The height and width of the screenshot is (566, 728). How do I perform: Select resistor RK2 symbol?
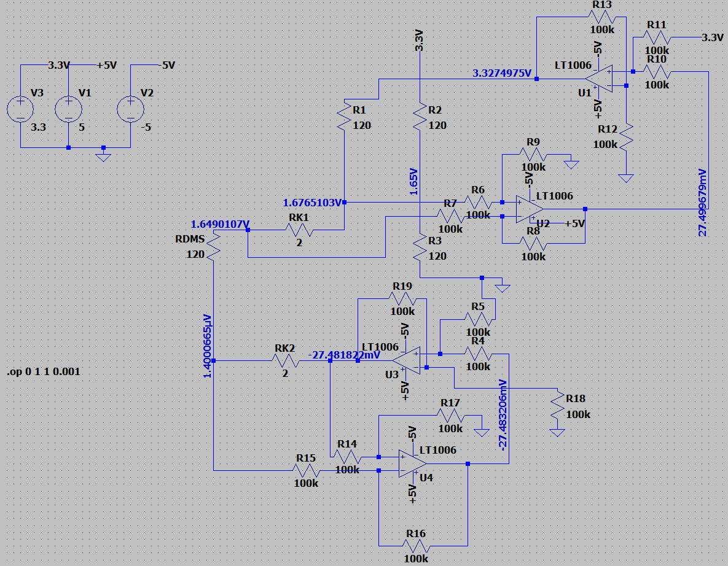[284, 360]
